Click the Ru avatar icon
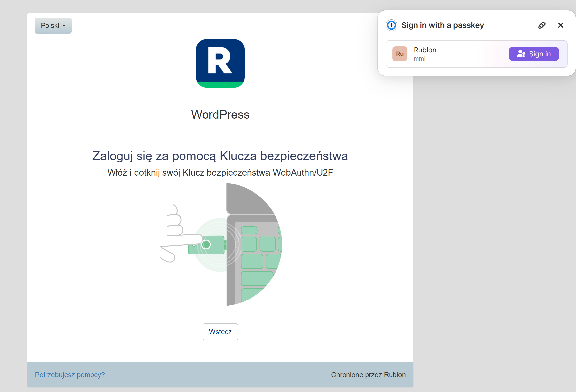 coord(400,54)
